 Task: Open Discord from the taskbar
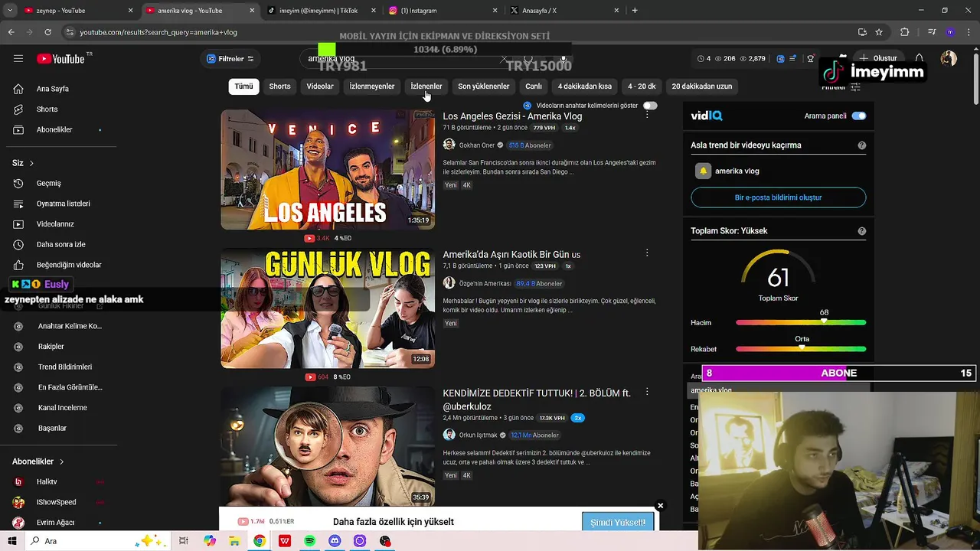(x=335, y=541)
